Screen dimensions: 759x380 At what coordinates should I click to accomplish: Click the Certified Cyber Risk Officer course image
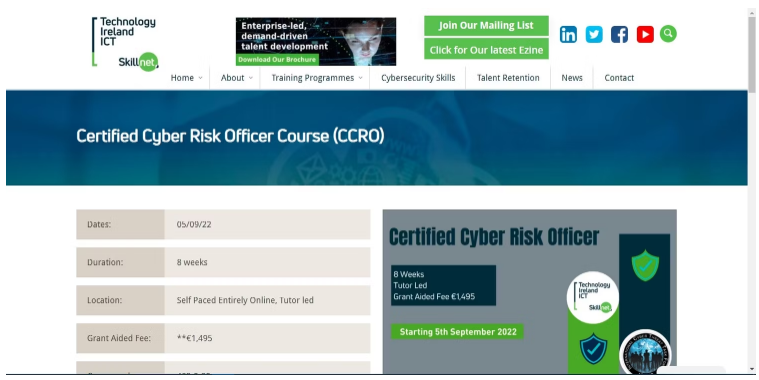coord(530,291)
